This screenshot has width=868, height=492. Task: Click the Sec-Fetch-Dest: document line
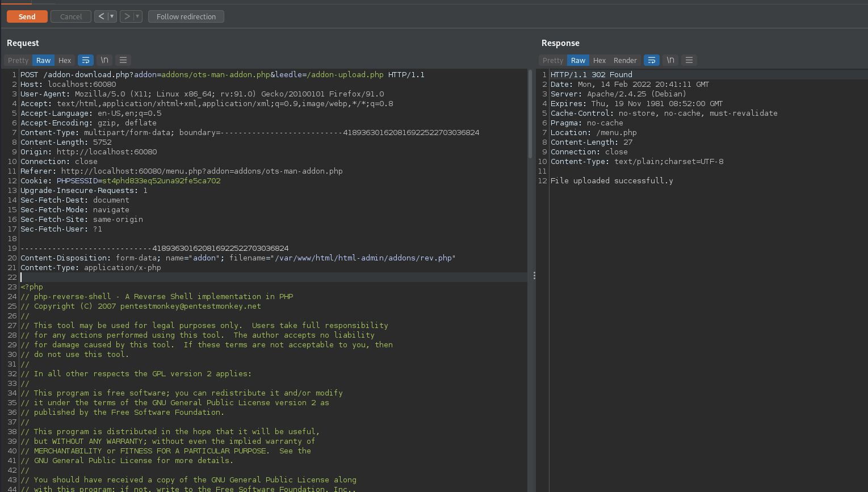click(x=75, y=200)
